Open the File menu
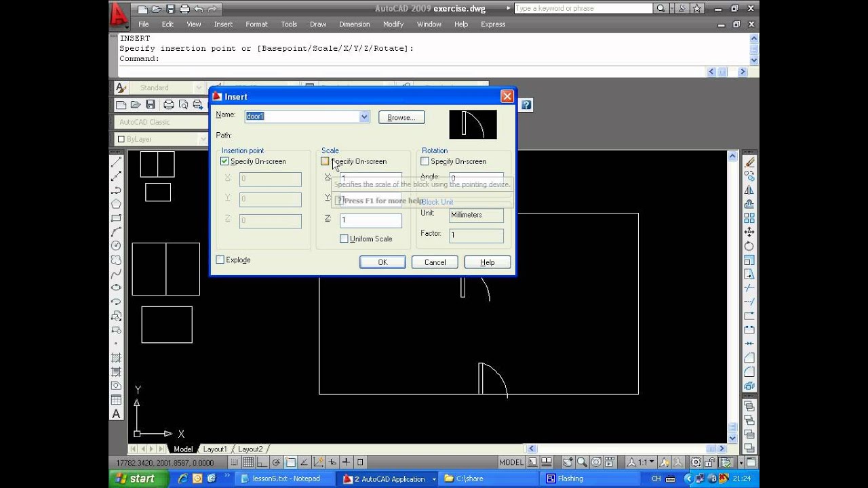The width and height of the screenshot is (868, 488). (x=144, y=24)
